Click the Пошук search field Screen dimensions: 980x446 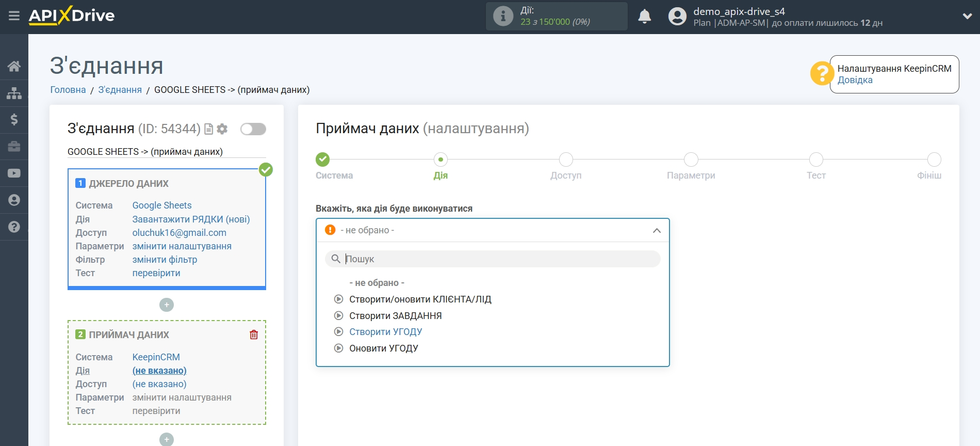point(493,259)
